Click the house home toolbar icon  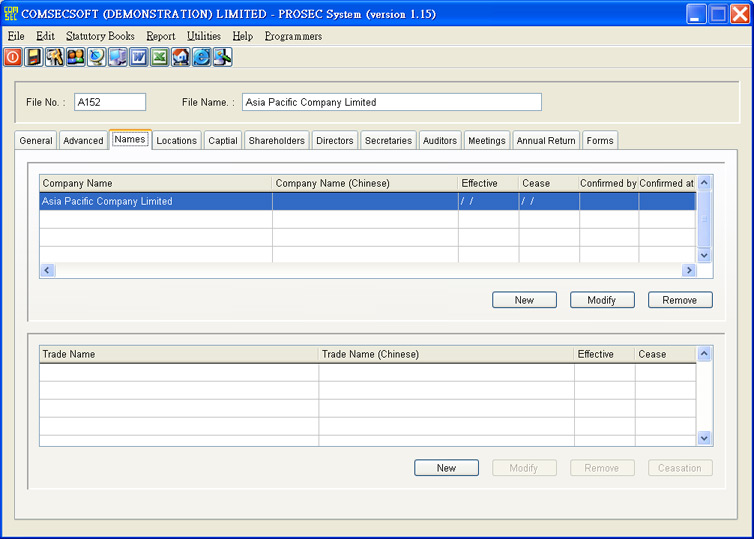(x=181, y=57)
